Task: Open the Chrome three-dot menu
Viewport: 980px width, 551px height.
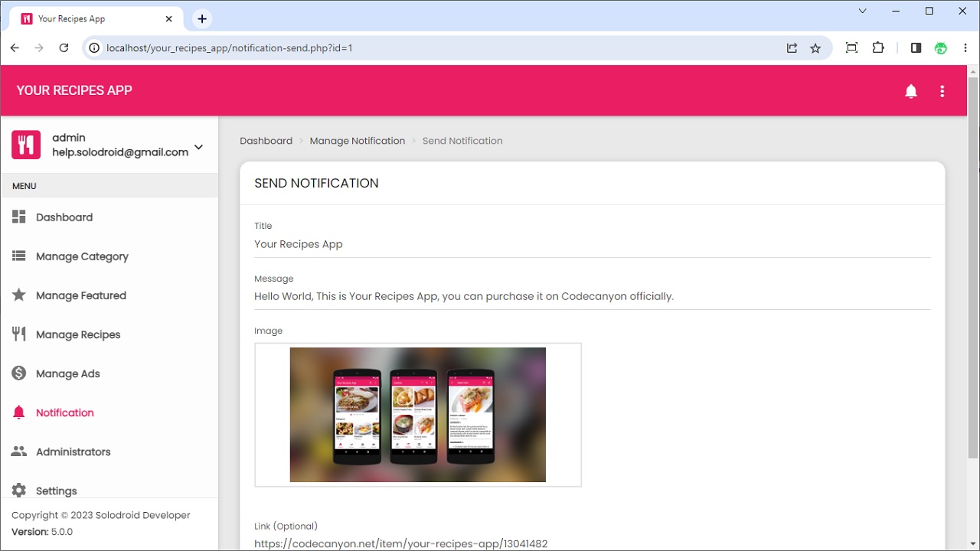Action: (964, 47)
